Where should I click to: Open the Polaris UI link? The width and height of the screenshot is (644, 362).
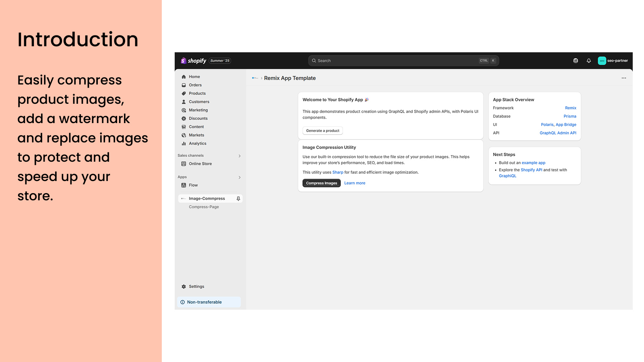tap(547, 125)
